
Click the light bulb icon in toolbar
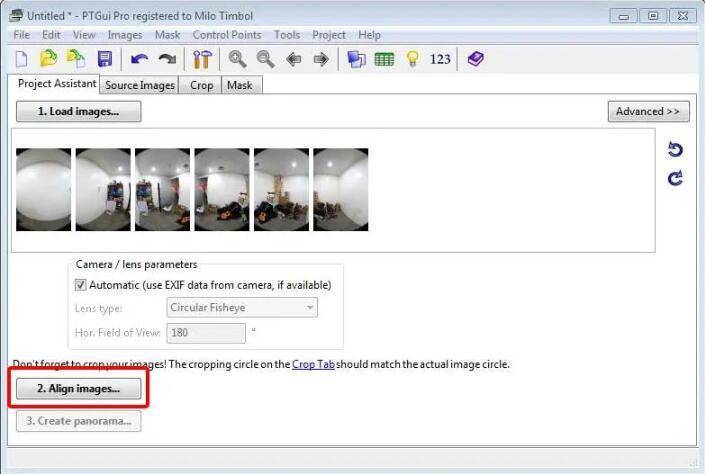click(411, 60)
